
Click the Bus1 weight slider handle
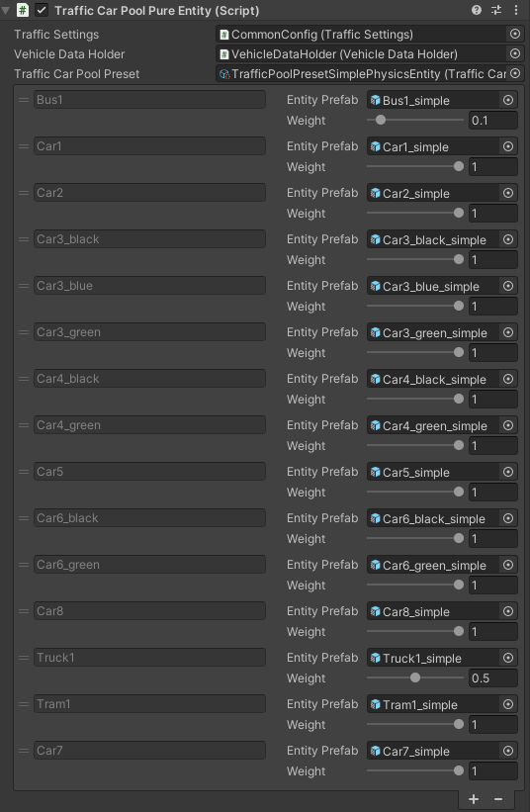(x=381, y=120)
